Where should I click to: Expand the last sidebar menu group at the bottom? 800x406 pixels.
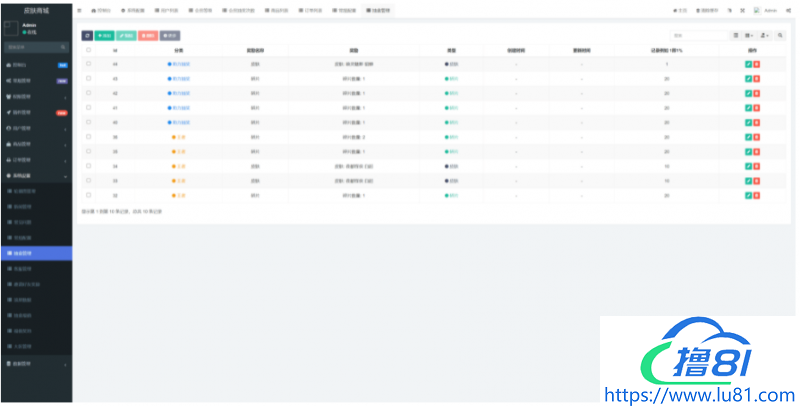point(36,363)
